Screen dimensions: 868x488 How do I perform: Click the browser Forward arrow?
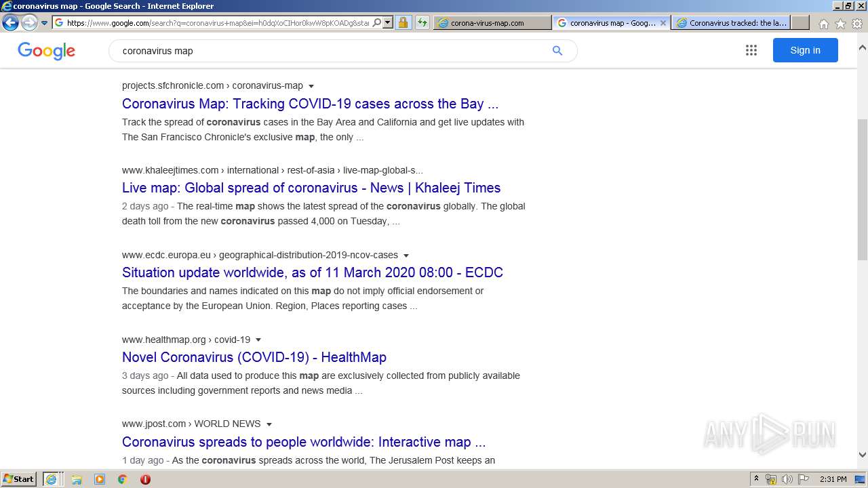[29, 22]
